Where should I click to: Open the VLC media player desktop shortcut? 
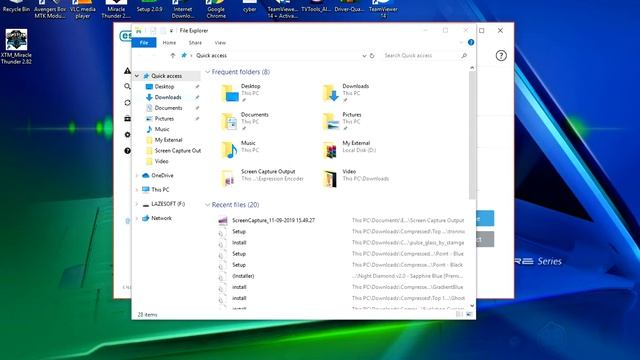coord(83,9)
